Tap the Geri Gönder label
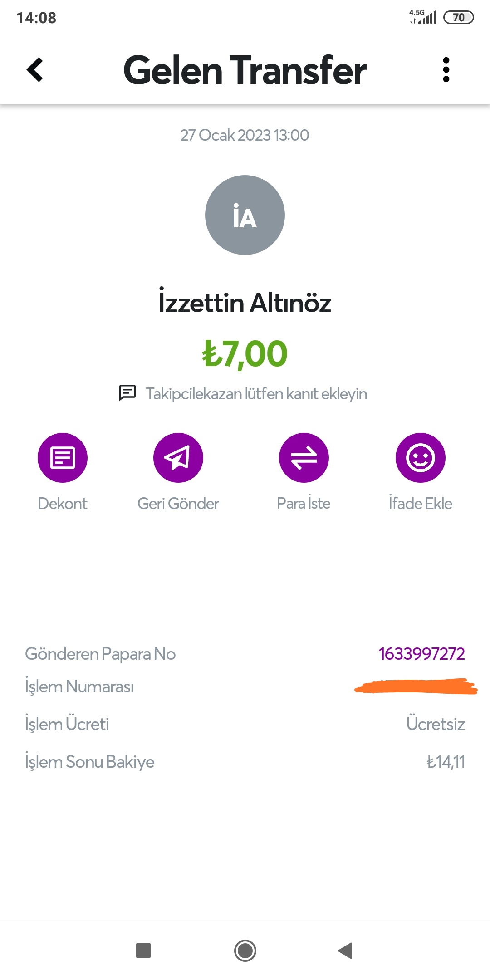 point(178,504)
